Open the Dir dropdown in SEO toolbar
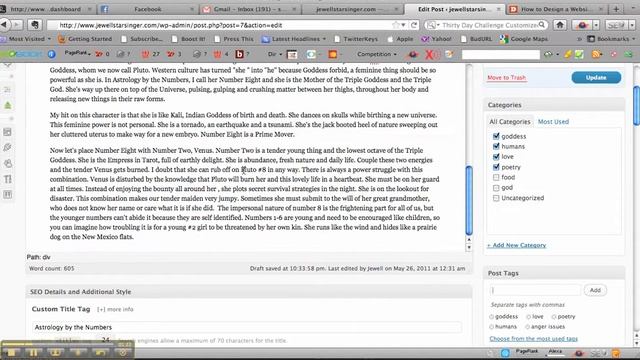The width and height of the screenshot is (640, 360). tap(274, 54)
